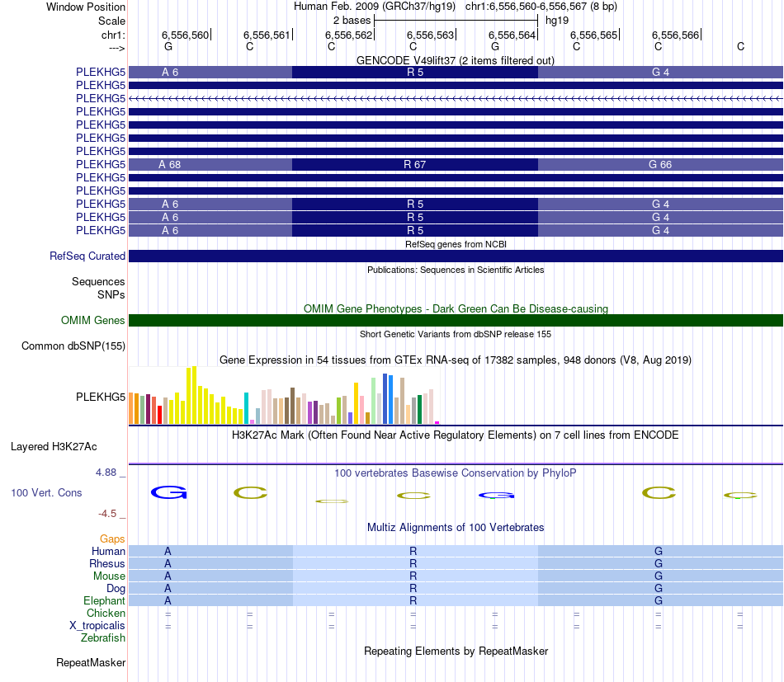Click the RefSeq Curated label

point(87,256)
